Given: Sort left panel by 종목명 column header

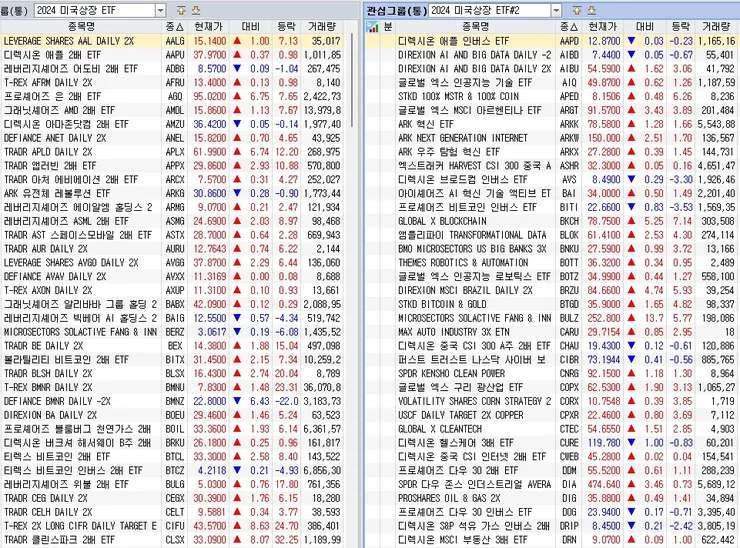Looking at the screenshot, I should point(81,27).
